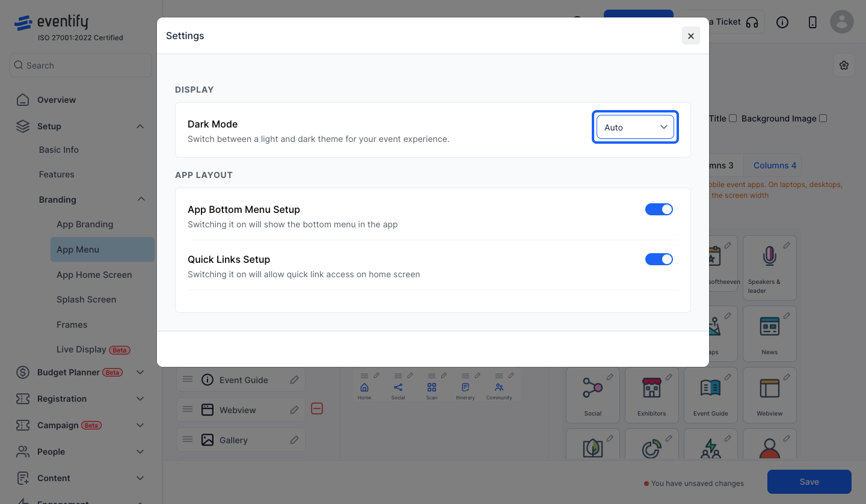Open the Dark Mode Auto dropdown
The image size is (866, 504).
(x=636, y=127)
